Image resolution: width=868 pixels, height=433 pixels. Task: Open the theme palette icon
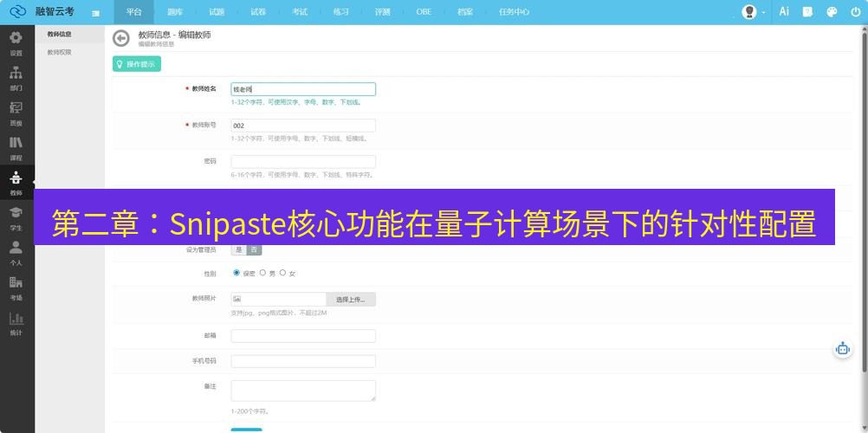(x=832, y=11)
